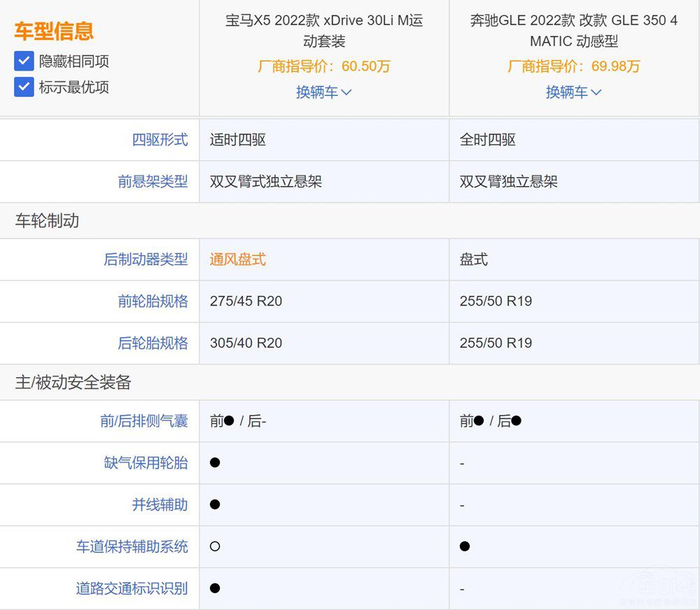This screenshot has width=700, height=610.
Task: Click the 道路交通标识识别 parameter label
Action: coord(132,589)
